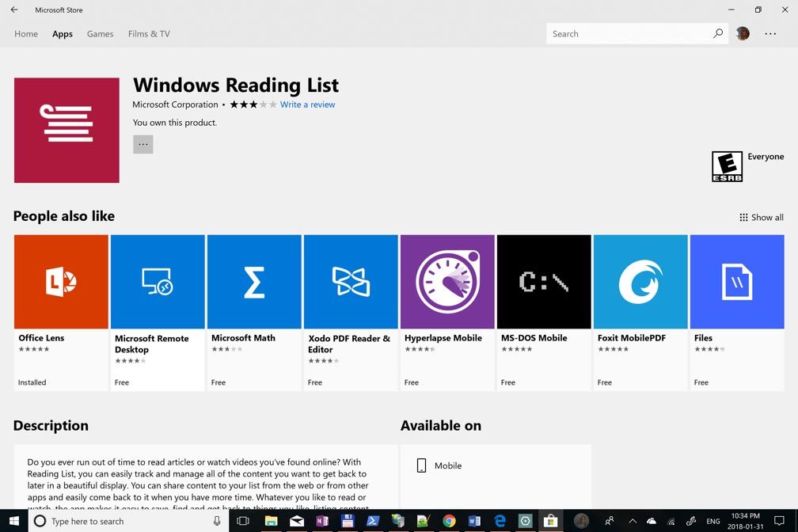798x532 pixels.
Task: Open Task View from the taskbar
Action: [243, 521]
